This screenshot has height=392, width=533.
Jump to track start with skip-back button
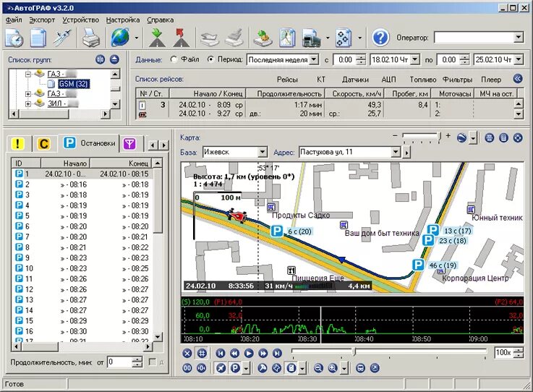tap(221, 353)
